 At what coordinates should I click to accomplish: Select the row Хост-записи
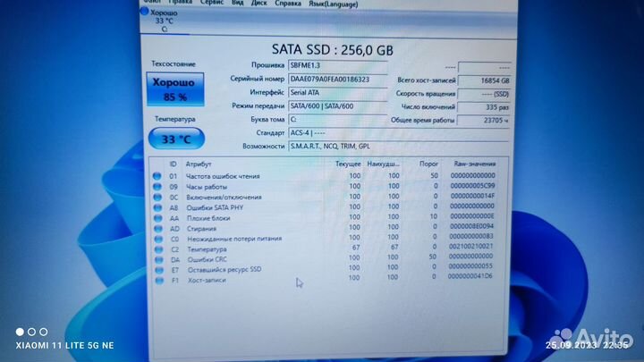tap(325, 279)
